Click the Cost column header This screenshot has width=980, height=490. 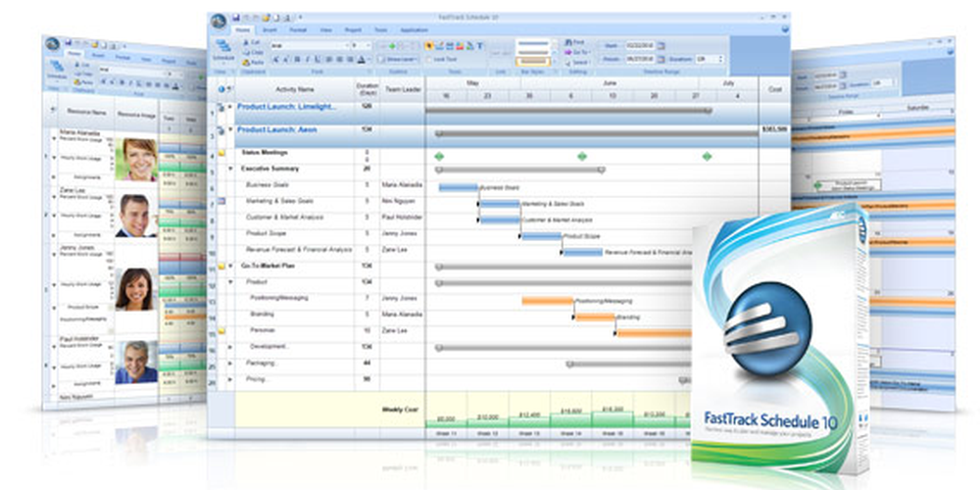click(774, 89)
